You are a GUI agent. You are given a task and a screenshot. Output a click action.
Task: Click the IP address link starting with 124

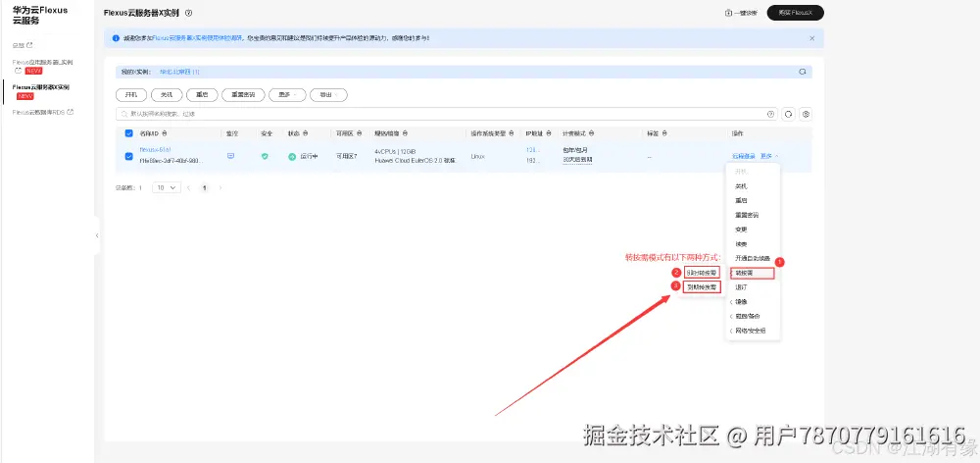tap(532, 150)
